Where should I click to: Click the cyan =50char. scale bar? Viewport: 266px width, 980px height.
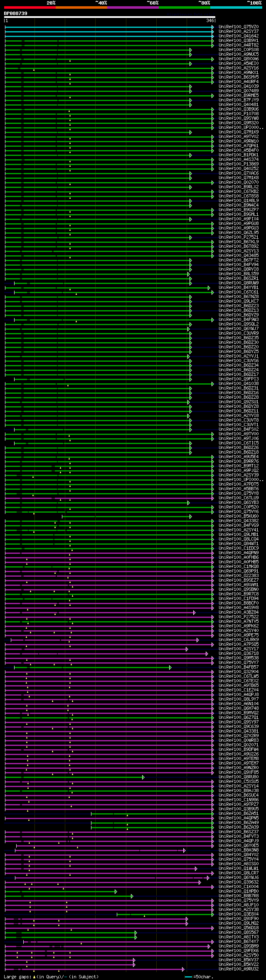click(x=188, y=977)
